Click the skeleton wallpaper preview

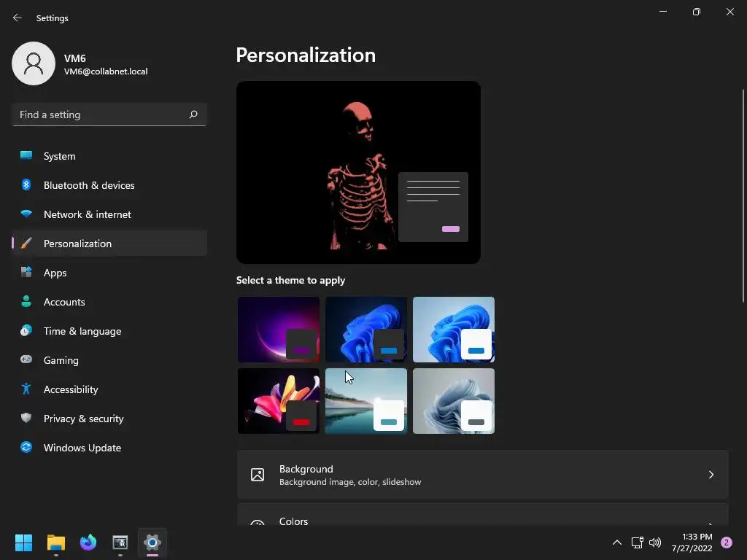click(x=358, y=172)
